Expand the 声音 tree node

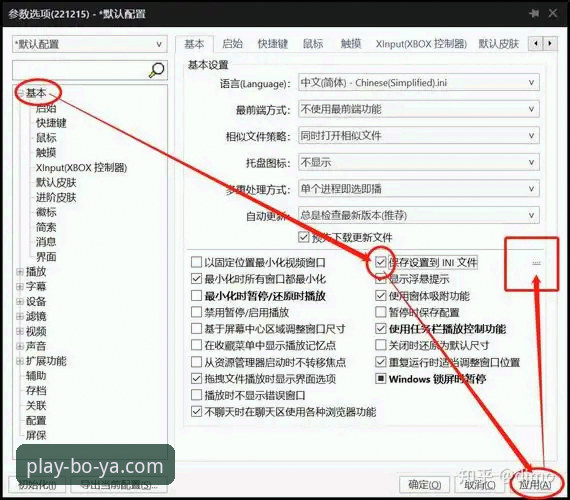click(x=20, y=346)
